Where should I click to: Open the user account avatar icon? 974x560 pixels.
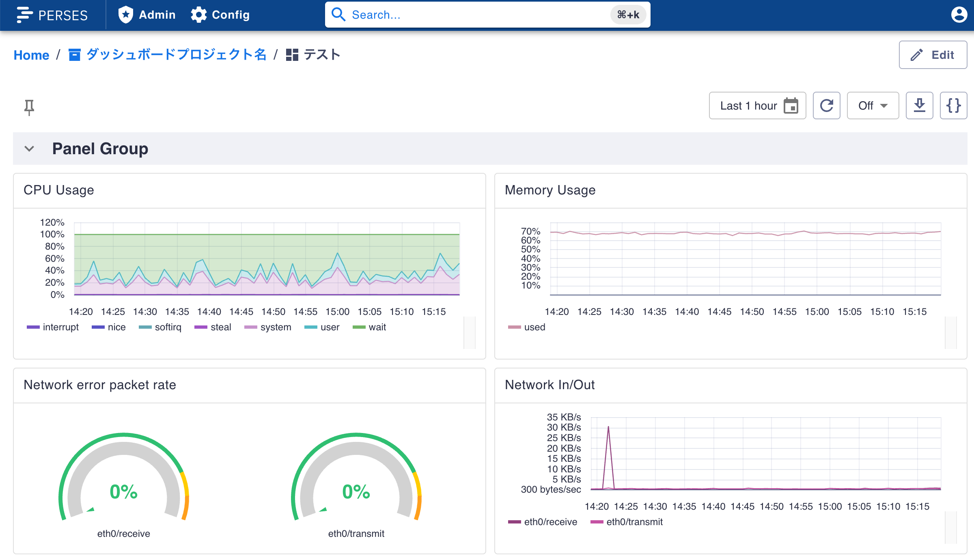click(x=959, y=15)
